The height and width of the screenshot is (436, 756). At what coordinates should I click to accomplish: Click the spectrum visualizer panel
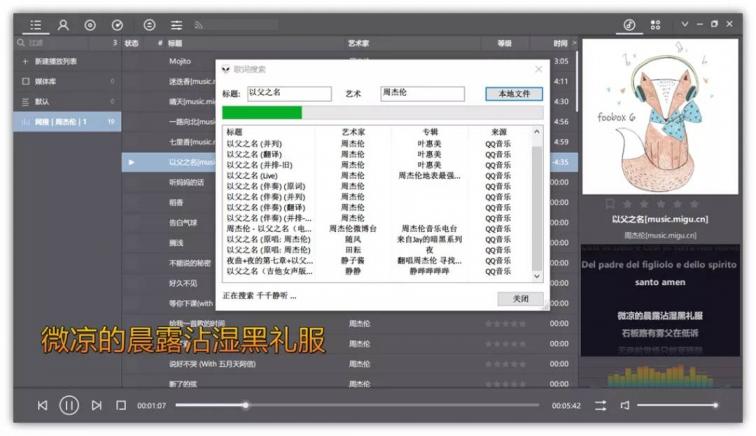pos(660,373)
